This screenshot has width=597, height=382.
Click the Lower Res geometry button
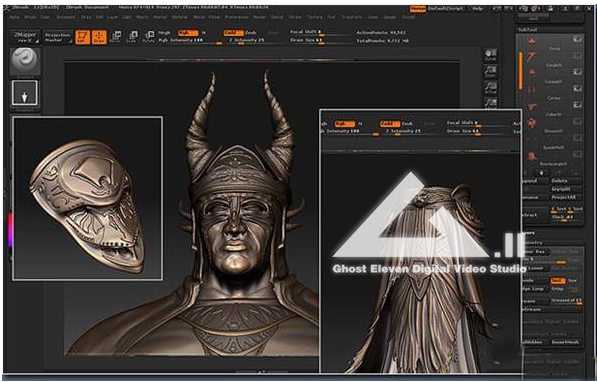pos(535,252)
